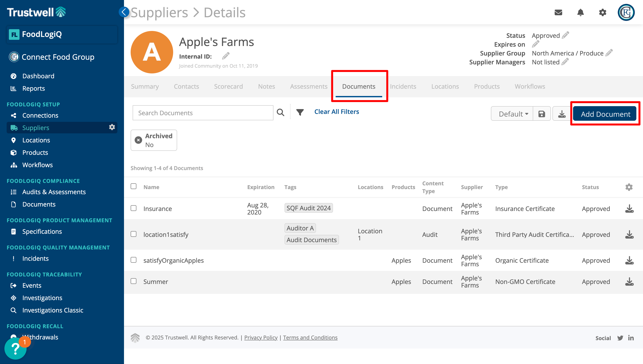Open the notifications bell

[580, 13]
